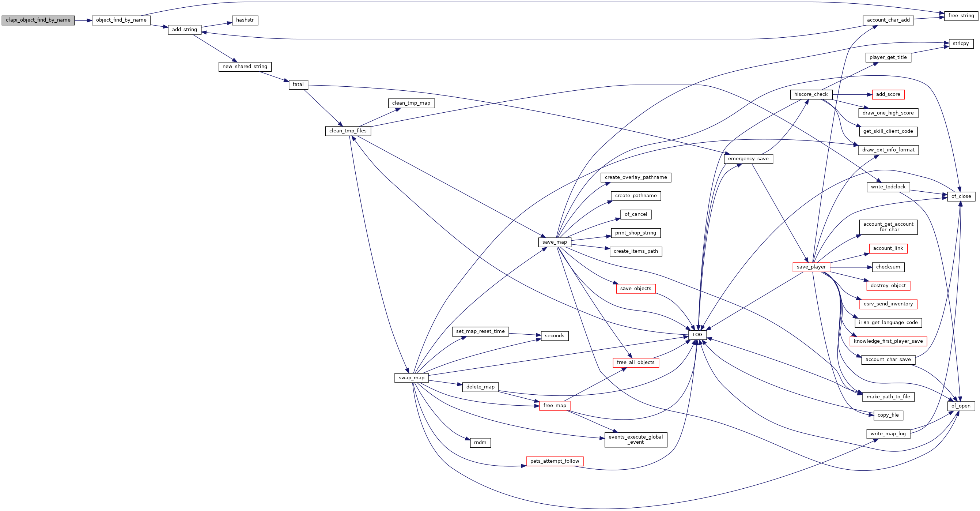Open the swap_map node
980x511 pixels.
pyautogui.click(x=412, y=378)
